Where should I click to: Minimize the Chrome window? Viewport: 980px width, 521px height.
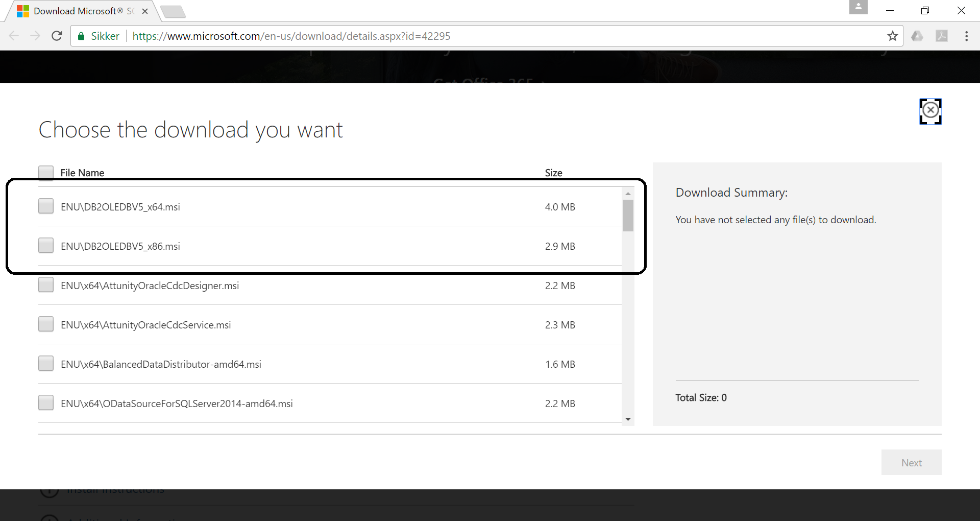pyautogui.click(x=890, y=10)
